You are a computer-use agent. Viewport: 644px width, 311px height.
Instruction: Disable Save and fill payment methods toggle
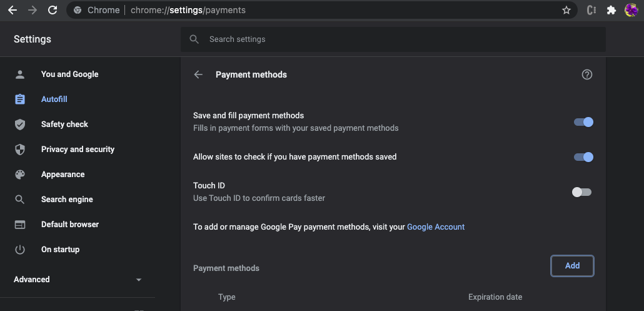(583, 122)
